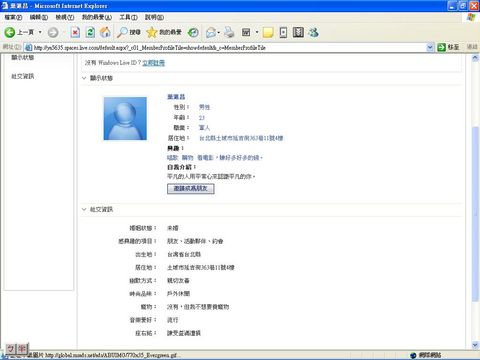Open the 檢視(V) menu
The image size is (480, 360).
point(65,17)
